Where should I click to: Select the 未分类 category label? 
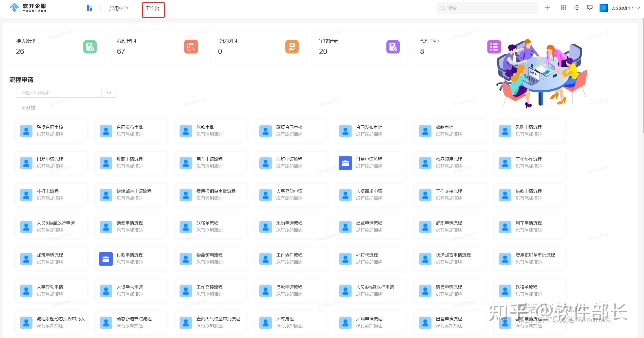click(28, 107)
